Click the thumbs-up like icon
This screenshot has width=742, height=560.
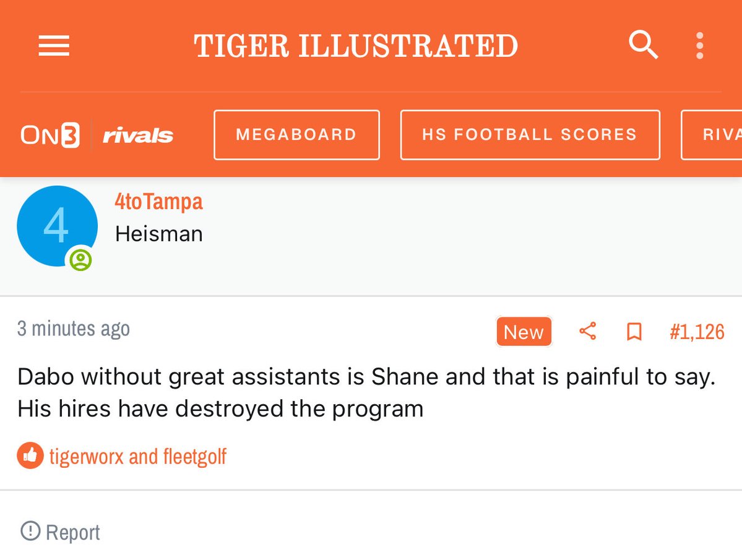[30, 456]
